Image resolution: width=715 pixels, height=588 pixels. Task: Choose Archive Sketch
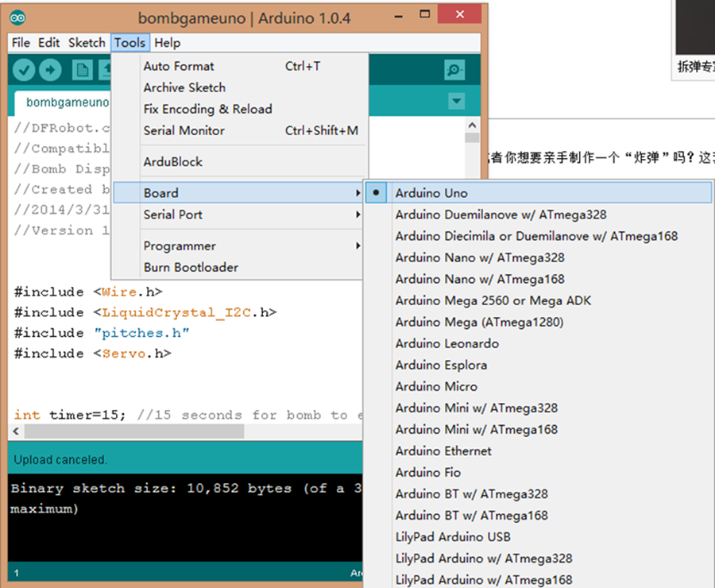(x=240, y=87)
